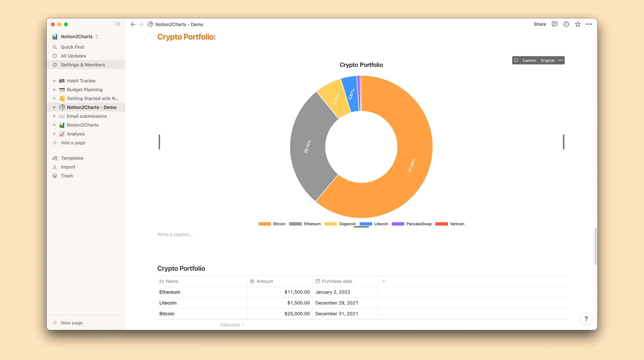Expand the Notion2Charts page tree
Image resolution: width=644 pixels, height=360 pixels.
(x=54, y=125)
